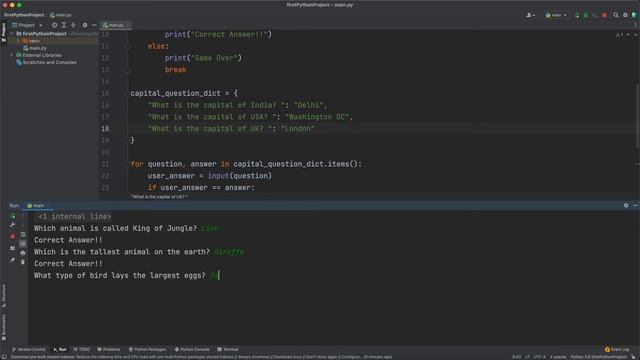Click on the "London" string in code

298,129
